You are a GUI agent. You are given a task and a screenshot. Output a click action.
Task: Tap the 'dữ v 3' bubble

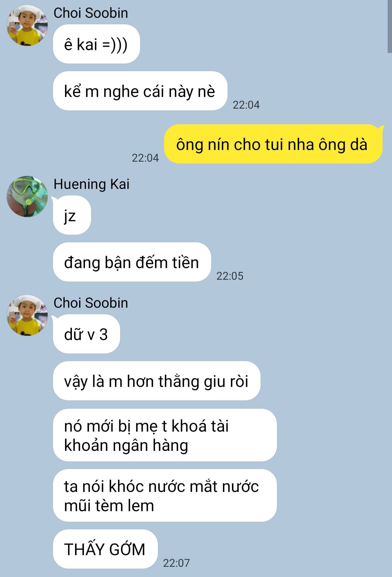click(86, 334)
